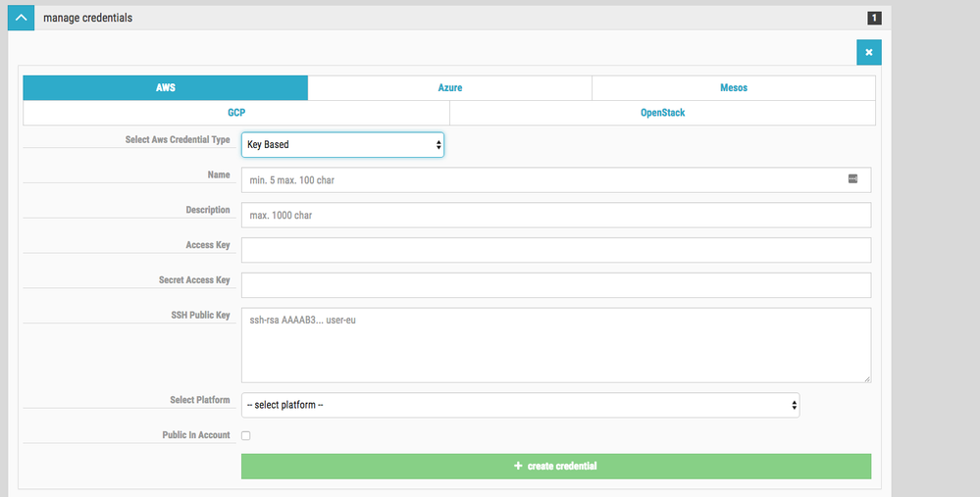This screenshot has width=980, height=497.
Task: Click the Description input field
Action: coord(556,215)
